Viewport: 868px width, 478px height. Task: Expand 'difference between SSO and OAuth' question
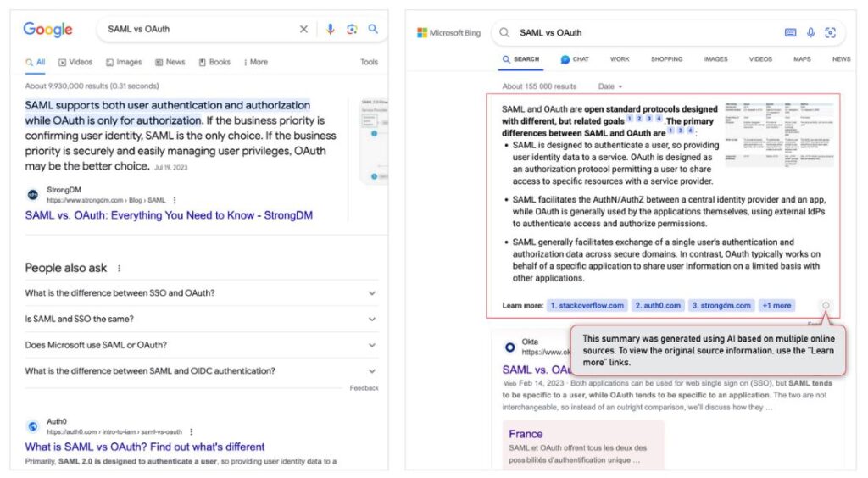(x=371, y=293)
